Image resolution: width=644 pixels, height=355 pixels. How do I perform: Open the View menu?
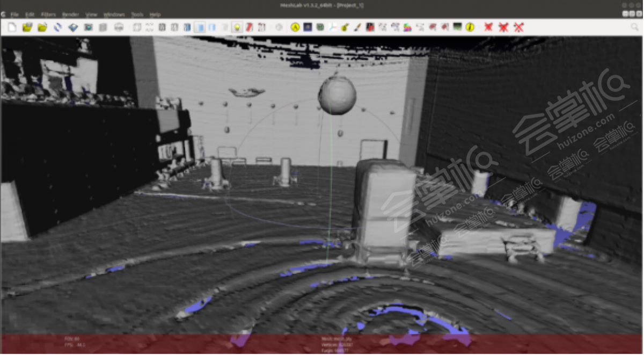[91, 15]
